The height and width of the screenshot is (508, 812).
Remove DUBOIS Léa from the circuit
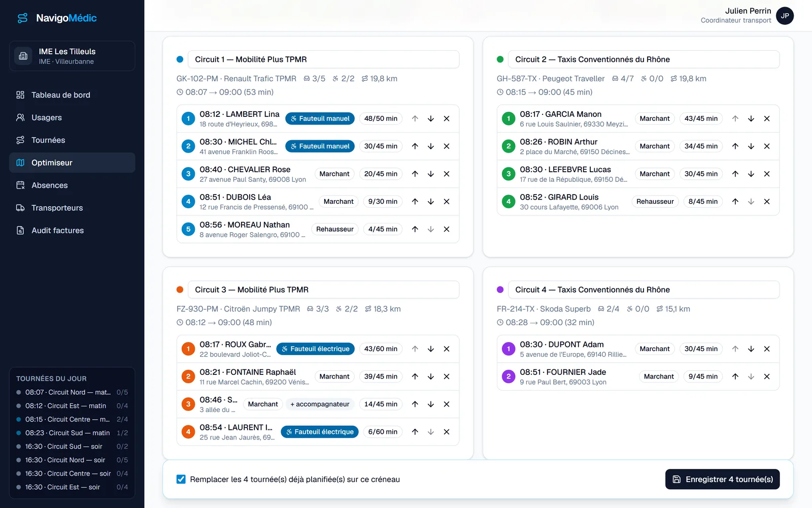point(447,202)
